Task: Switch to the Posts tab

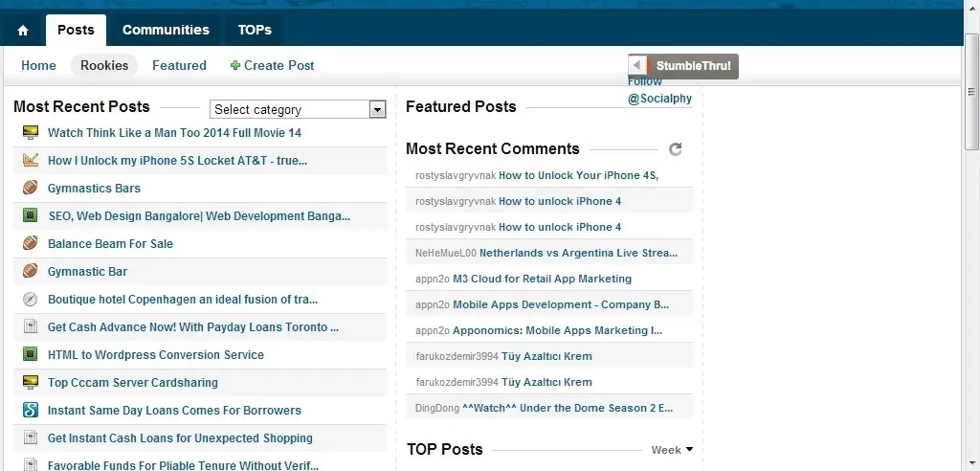Action: click(76, 30)
